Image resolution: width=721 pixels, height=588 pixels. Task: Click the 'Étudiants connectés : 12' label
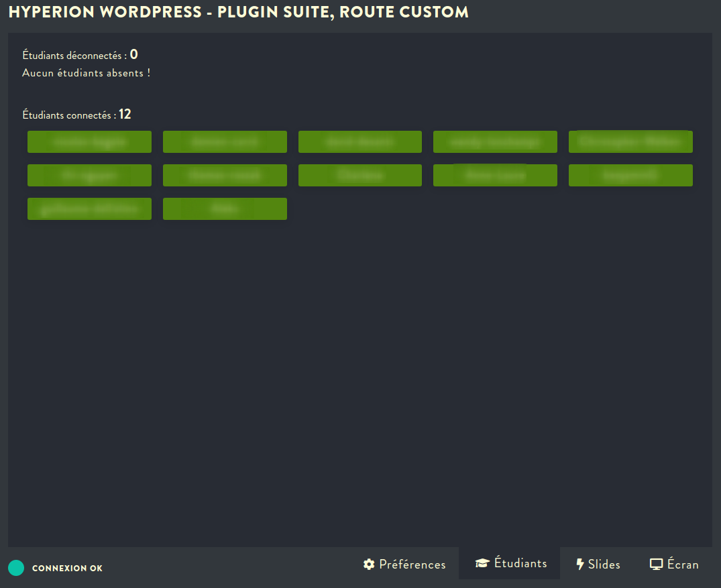pyautogui.click(x=76, y=114)
